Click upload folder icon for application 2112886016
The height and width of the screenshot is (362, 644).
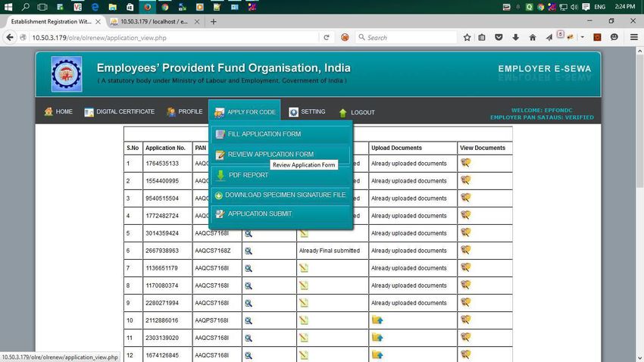coord(377,320)
